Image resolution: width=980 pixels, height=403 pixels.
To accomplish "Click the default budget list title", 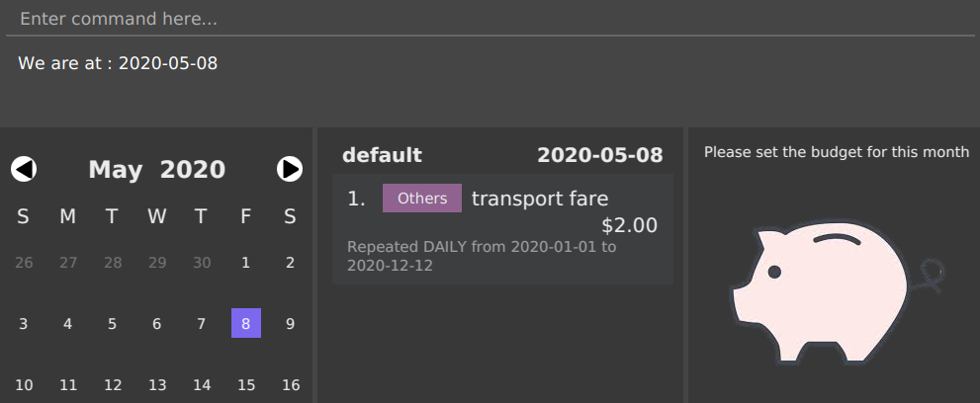I will [382, 155].
